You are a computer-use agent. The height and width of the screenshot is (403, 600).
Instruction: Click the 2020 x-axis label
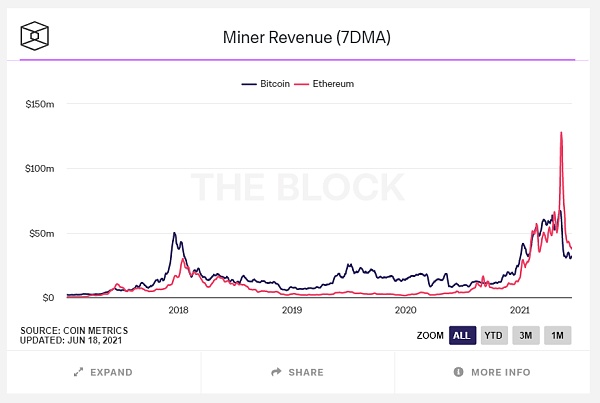point(405,311)
